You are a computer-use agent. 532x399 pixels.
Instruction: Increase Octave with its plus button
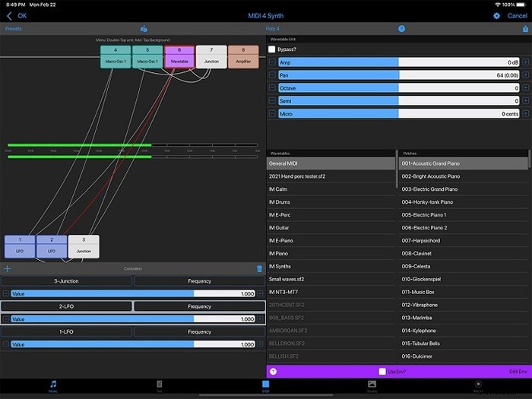[526, 88]
